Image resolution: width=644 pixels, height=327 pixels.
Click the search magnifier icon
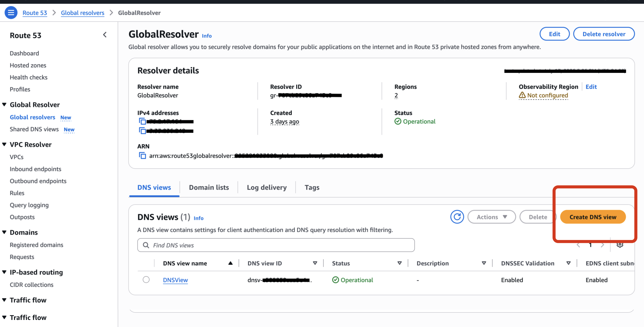coord(146,245)
